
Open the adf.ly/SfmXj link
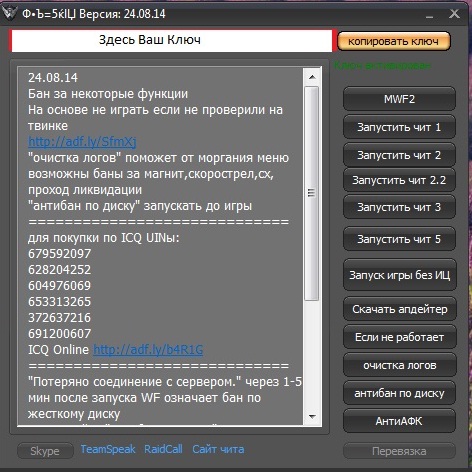82,142
